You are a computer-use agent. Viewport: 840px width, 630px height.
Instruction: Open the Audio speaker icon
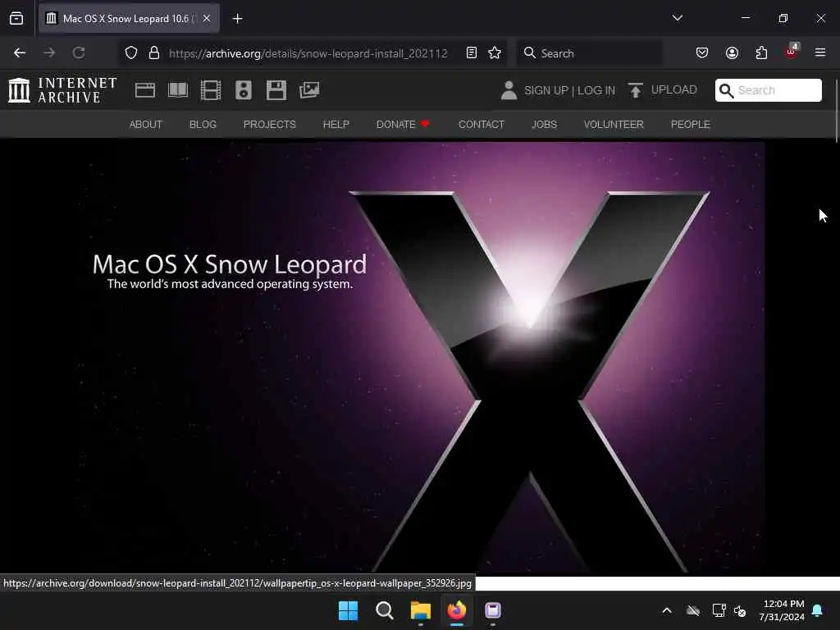(243, 90)
